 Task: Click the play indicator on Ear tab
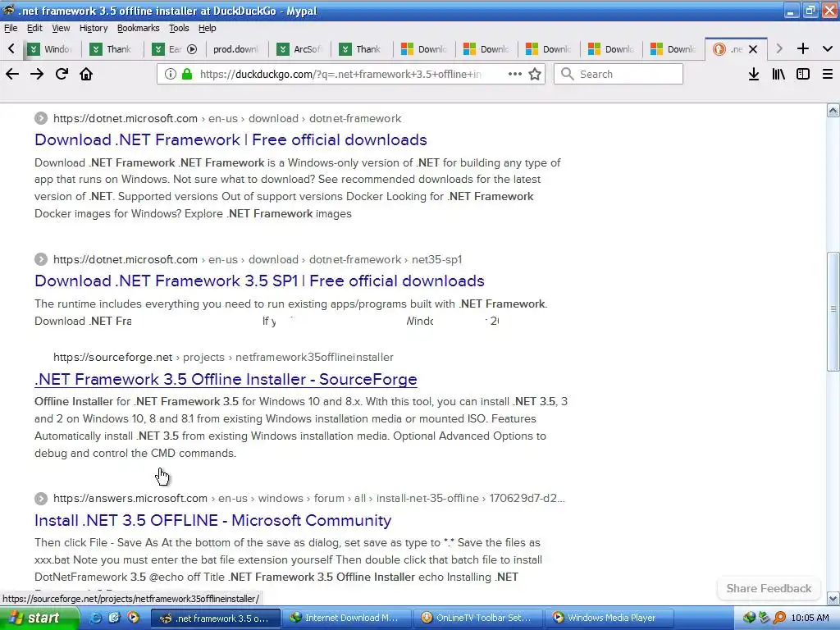tap(192, 49)
